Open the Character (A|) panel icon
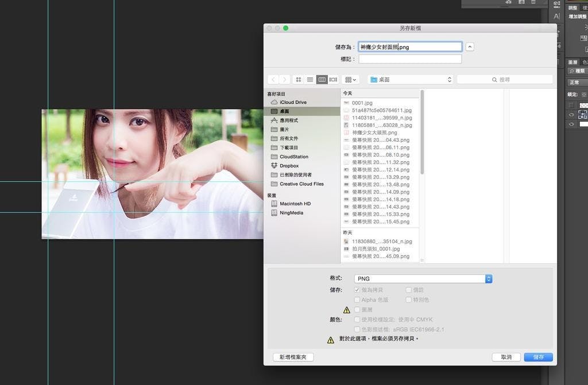 click(x=556, y=17)
